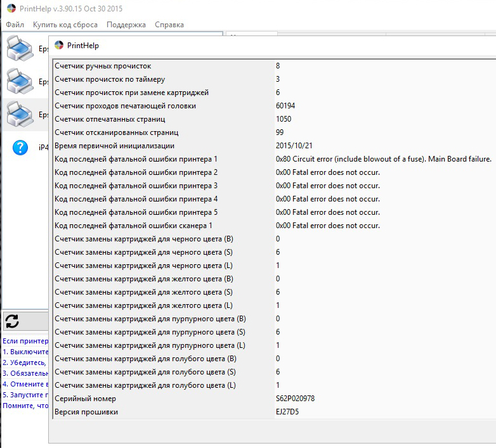The image size is (496, 448).
Task: Click the value 99
Action: click(280, 132)
